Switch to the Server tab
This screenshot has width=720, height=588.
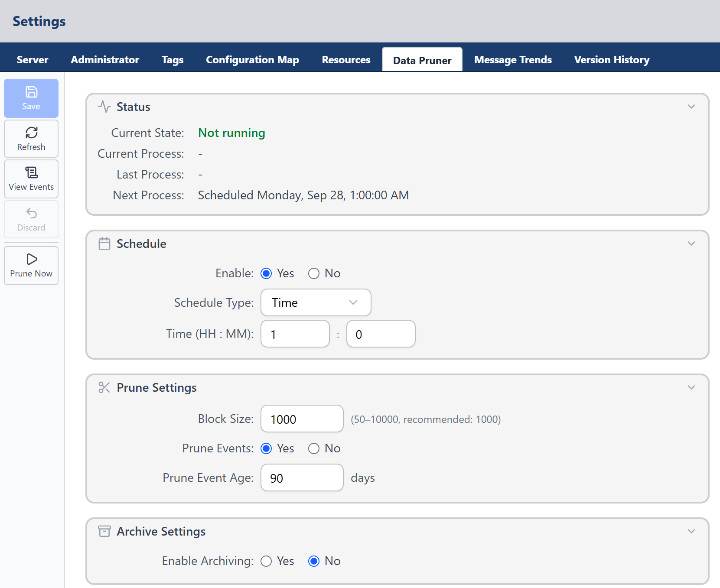tap(33, 60)
